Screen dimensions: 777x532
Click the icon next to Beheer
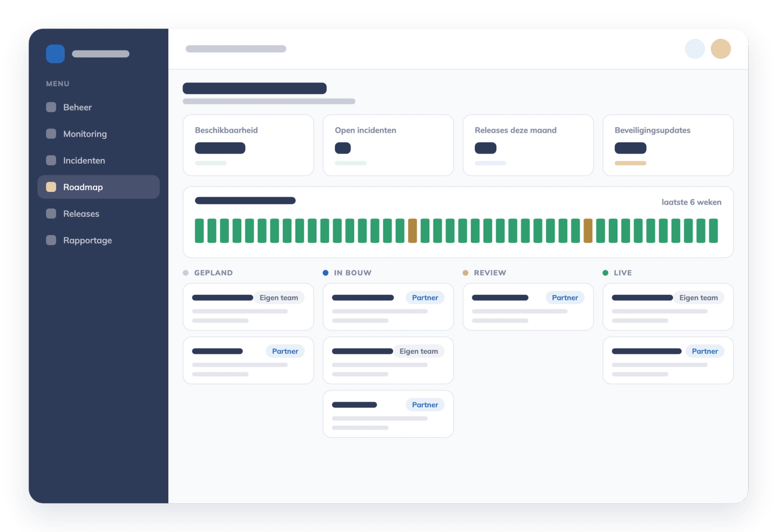tap(51, 107)
